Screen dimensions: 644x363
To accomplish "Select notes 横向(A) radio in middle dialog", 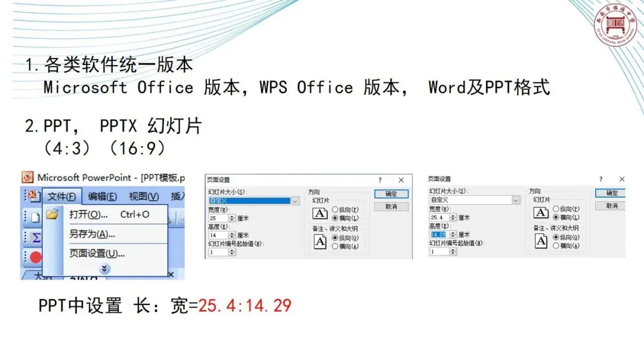I will tap(335, 246).
